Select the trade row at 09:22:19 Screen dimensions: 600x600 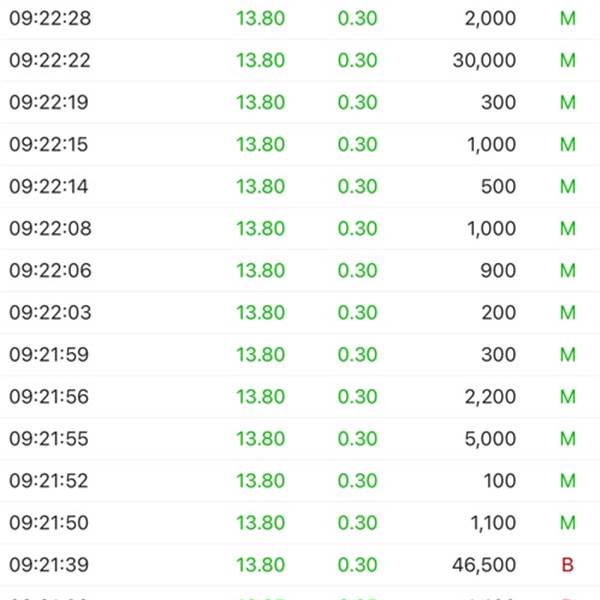tap(300, 102)
